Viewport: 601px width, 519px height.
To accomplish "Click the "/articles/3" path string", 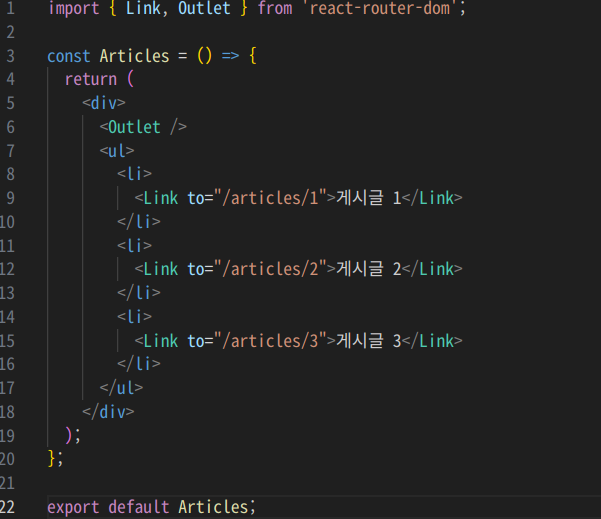I will tap(270, 341).
